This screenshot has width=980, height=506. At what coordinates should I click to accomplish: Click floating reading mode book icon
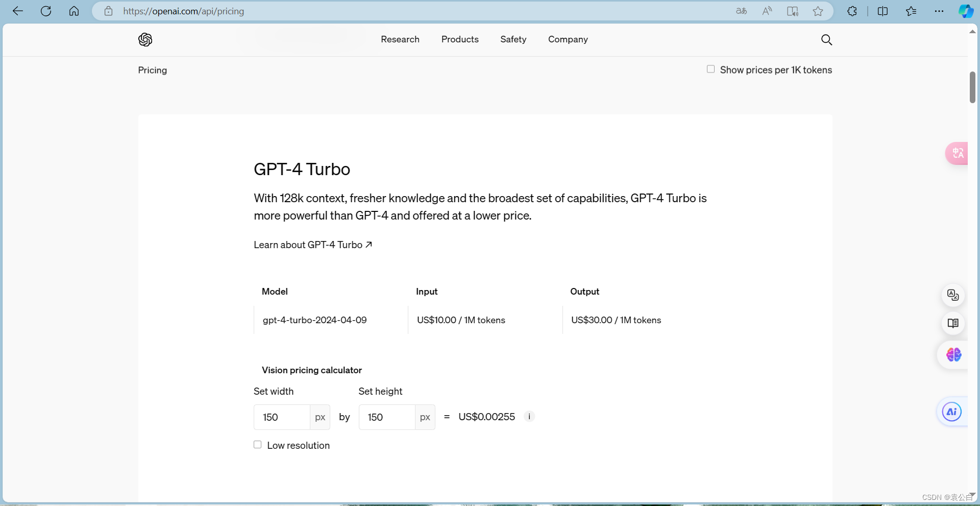[953, 323]
